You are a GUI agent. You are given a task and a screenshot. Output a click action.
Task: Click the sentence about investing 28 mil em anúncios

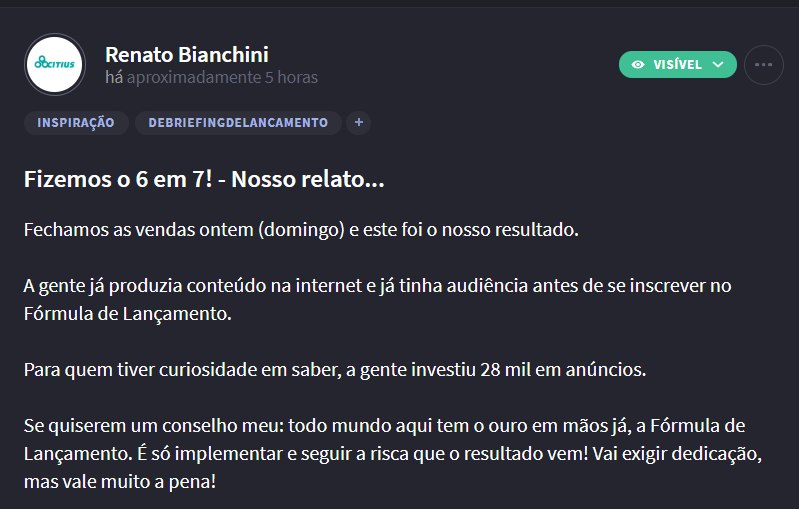[335, 369]
